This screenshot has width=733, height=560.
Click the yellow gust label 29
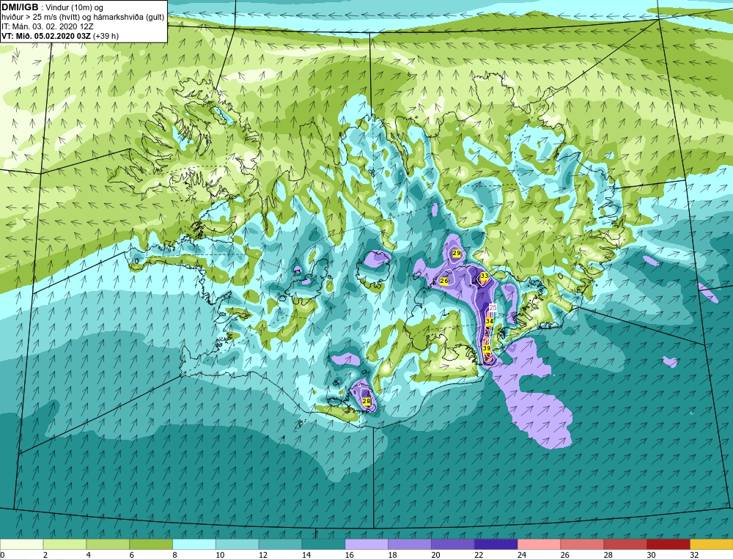(457, 253)
